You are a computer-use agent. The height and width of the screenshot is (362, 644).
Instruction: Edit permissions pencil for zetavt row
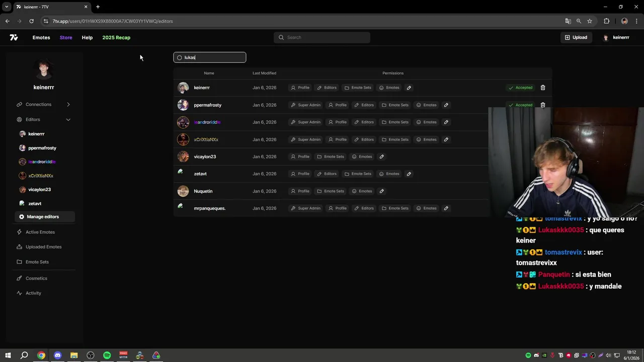click(x=409, y=174)
